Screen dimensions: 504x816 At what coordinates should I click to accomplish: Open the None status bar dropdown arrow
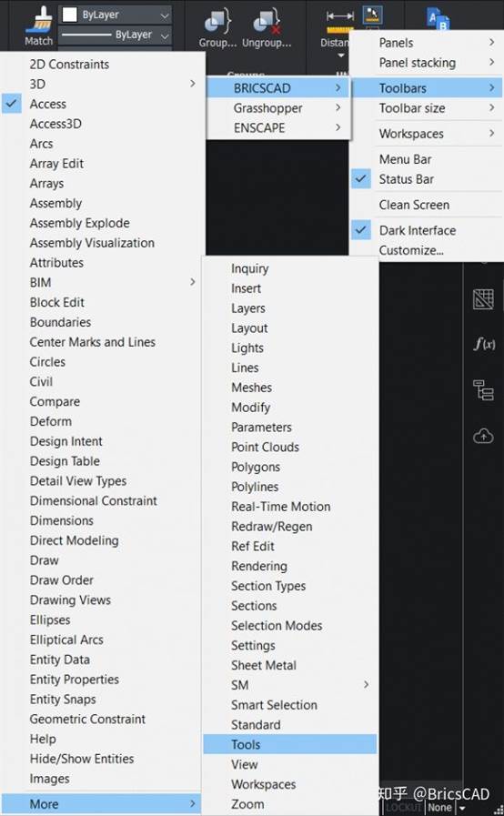click(x=462, y=808)
